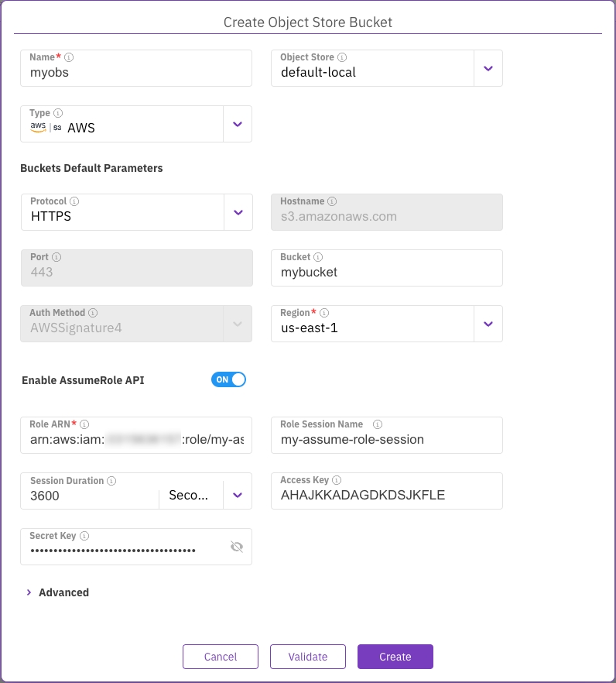616x683 pixels.
Task: Click the Role ARN info icon
Action: click(x=84, y=424)
